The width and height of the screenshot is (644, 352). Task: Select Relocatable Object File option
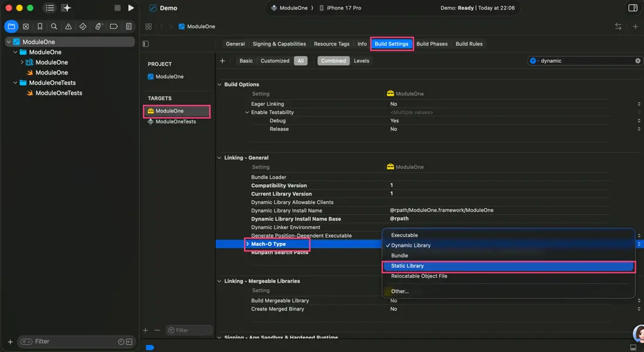click(x=419, y=276)
